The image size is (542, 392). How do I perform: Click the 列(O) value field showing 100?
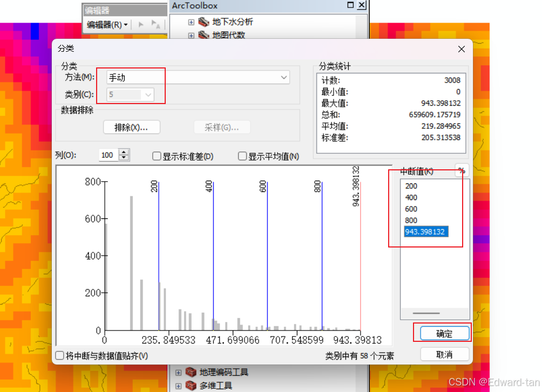(108, 155)
